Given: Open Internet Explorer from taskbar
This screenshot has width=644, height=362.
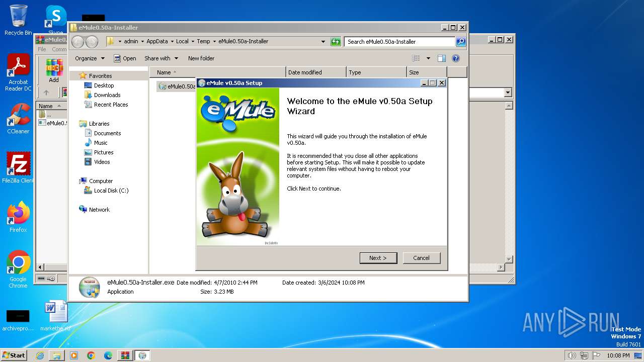Looking at the screenshot, I should tap(40, 355).
